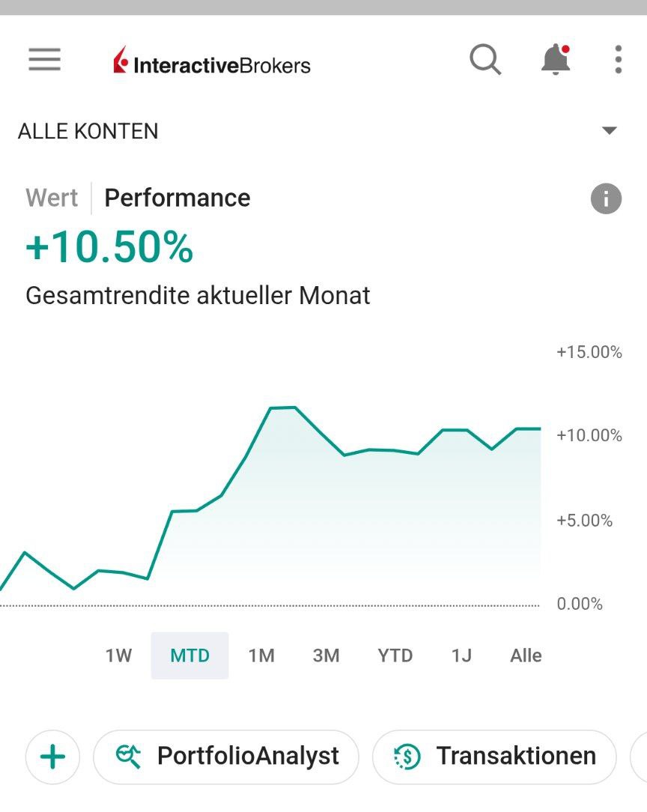647x812 pixels.
Task: Select the 1J one-year range
Action: point(461,655)
